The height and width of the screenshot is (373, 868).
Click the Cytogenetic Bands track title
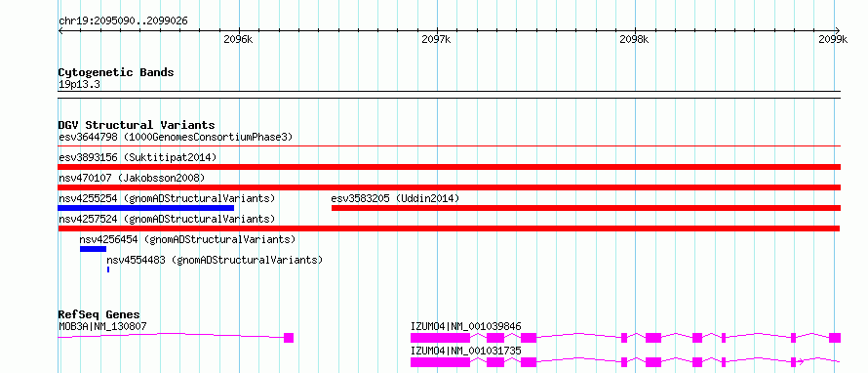click(116, 72)
